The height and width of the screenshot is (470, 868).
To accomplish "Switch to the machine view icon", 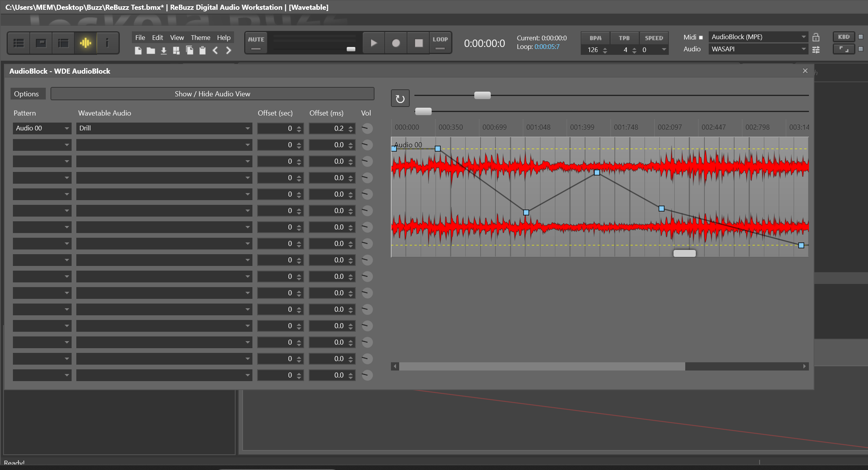I will coord(41,43).
